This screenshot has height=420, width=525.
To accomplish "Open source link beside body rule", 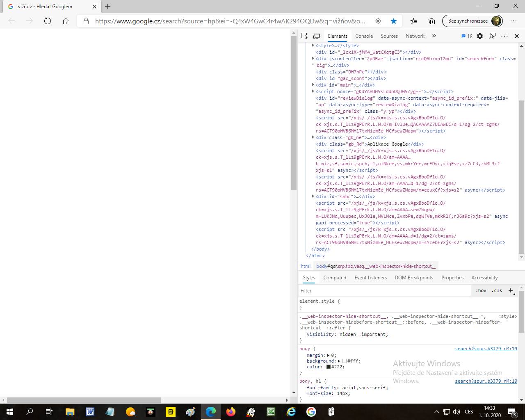I will [x=486, y=349].
